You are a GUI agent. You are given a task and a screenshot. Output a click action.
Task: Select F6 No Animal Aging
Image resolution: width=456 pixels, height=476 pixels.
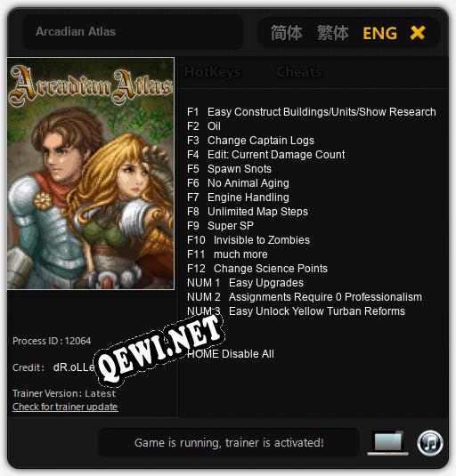click(238, 183)
